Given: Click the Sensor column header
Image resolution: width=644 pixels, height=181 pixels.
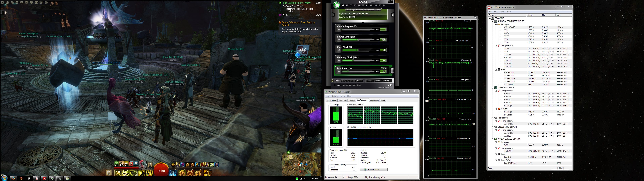Looking at the screenshot, I should [507, 15].
